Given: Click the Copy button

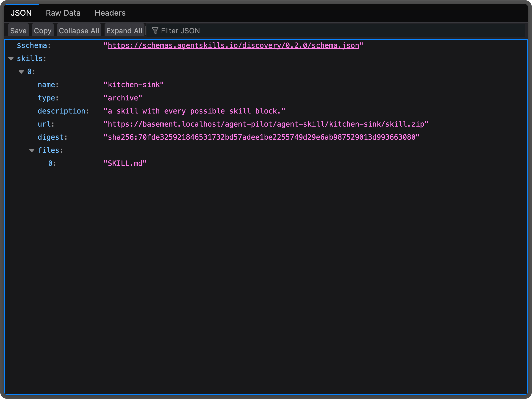Looking at the screenshot, I should 43,30.
